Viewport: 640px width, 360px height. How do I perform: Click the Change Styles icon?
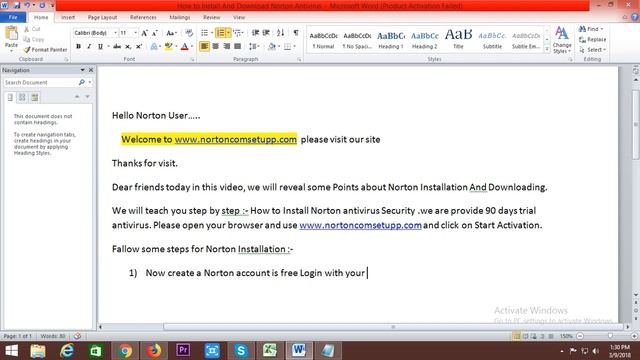[562, 40]
